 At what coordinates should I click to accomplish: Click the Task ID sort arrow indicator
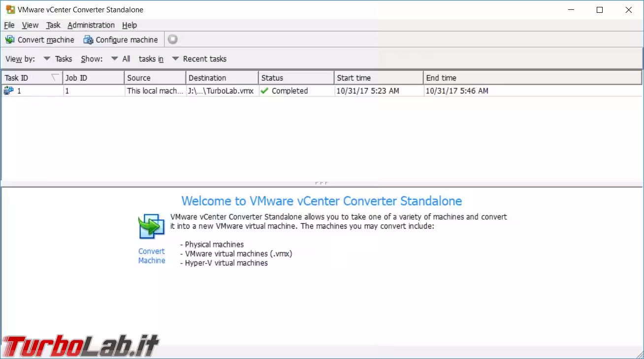coord(54,78)
